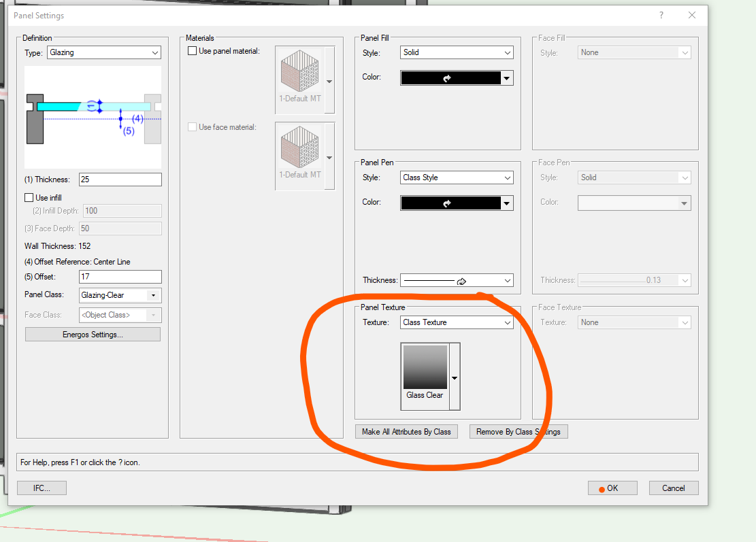Click Make All Attributes By Class
The image size is (756, 542).
pos(406,432)
